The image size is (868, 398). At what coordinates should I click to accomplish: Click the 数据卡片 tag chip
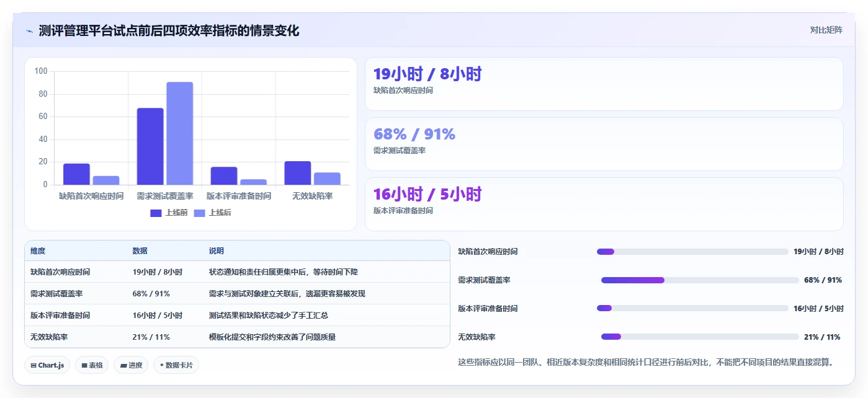pyautogui.click(x=176, y=365)
